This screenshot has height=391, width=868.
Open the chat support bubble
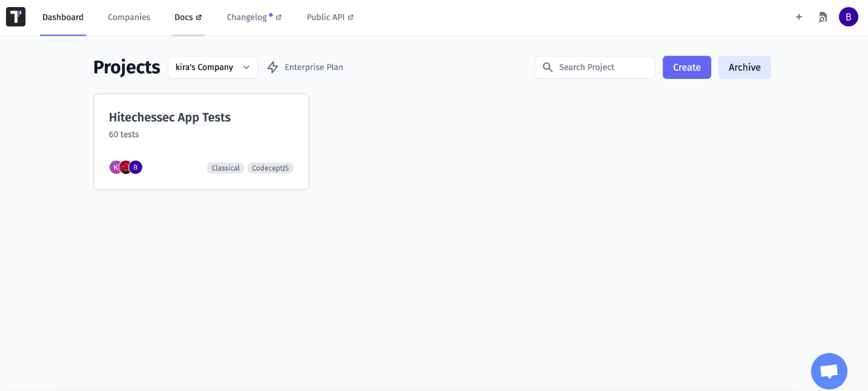tap(829, 371)
